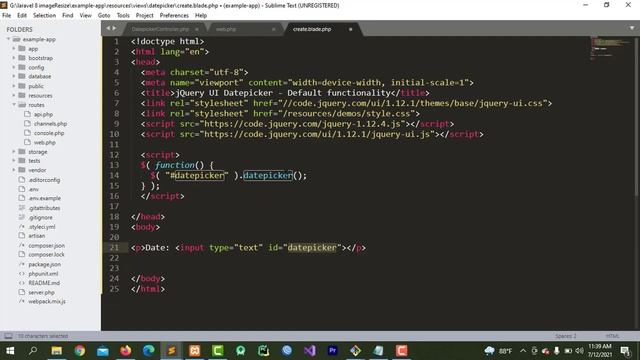This screenshot has width=640, height=360.
Task: Open .editorconfig file in sidebar
Action: pos(44,180)
